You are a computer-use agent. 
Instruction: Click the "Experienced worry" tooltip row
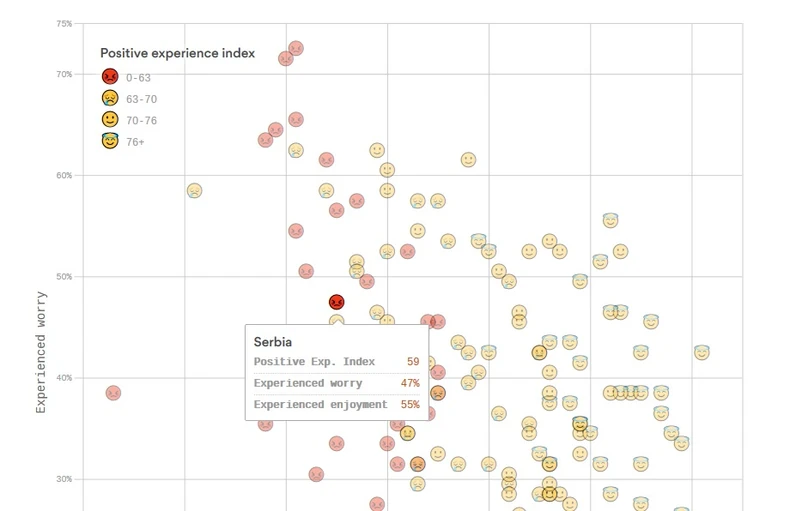click(336, 383)
